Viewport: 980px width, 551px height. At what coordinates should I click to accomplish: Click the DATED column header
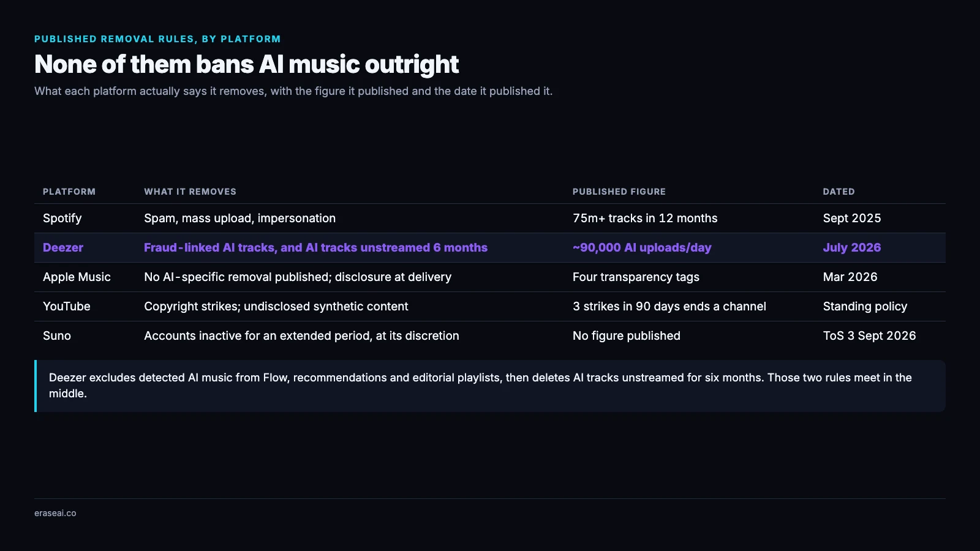point(839,192)
